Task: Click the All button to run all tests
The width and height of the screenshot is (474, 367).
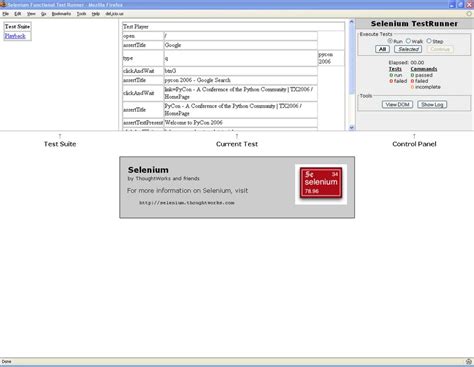Action: (x=382, y=49)
